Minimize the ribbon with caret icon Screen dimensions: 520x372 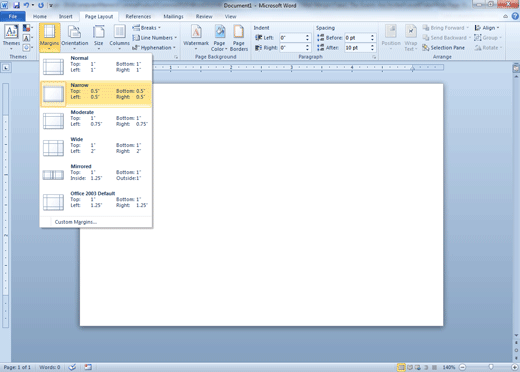[505, 16]
